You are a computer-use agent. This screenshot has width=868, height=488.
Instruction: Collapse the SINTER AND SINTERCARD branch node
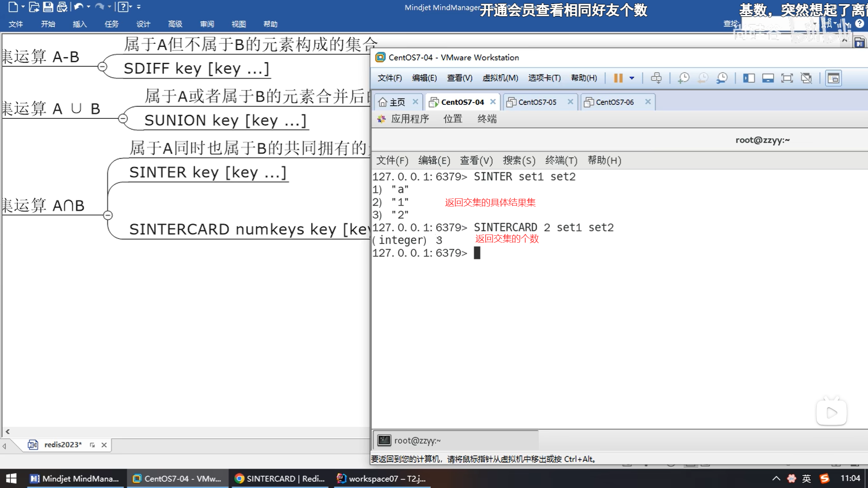108,215
